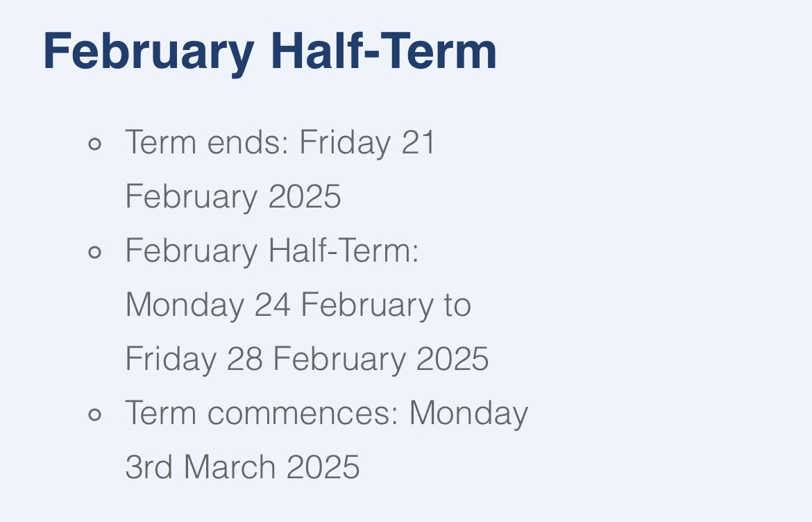This screenshot has width=812, height=522.
Task: Select the "Monday 24 February to" line
Action: [298, 305]
